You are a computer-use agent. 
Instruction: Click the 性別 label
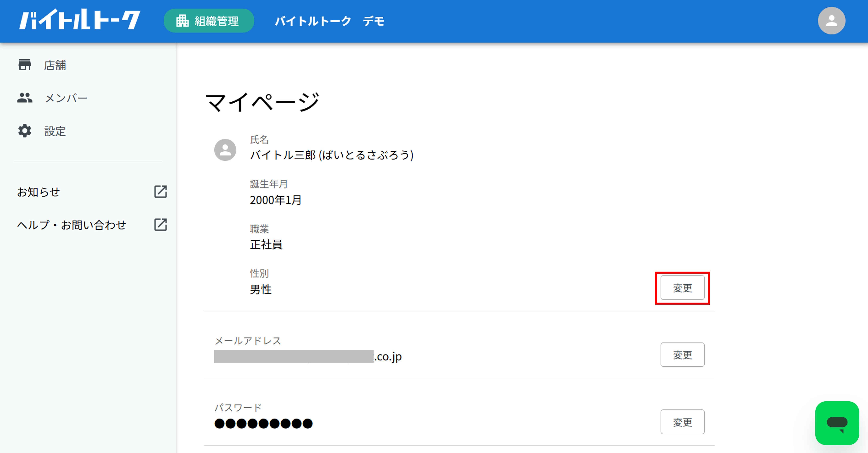(259, 273)
